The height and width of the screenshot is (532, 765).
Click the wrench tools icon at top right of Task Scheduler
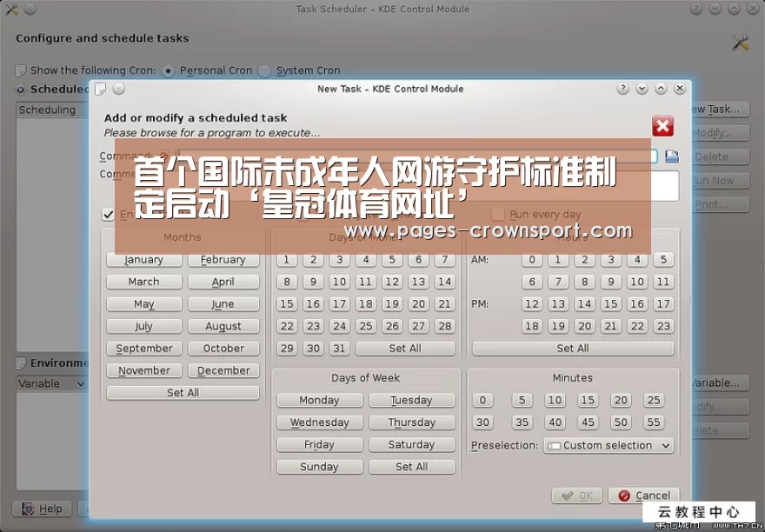coord(740,43)
